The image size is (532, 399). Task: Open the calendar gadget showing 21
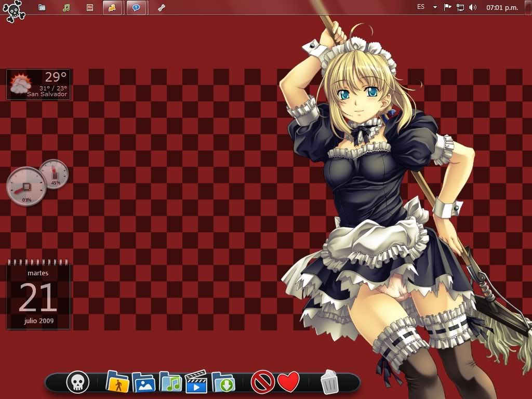point(38,294)
